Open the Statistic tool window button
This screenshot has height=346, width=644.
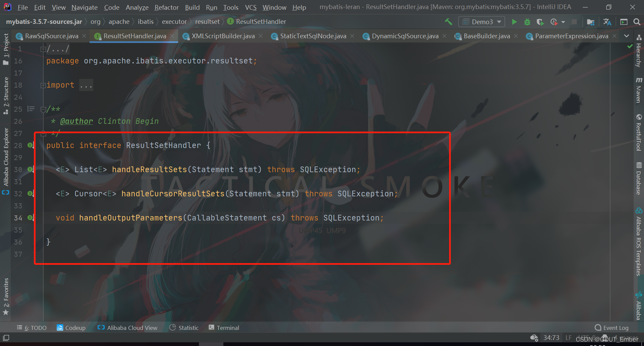(x=184, y=328)
